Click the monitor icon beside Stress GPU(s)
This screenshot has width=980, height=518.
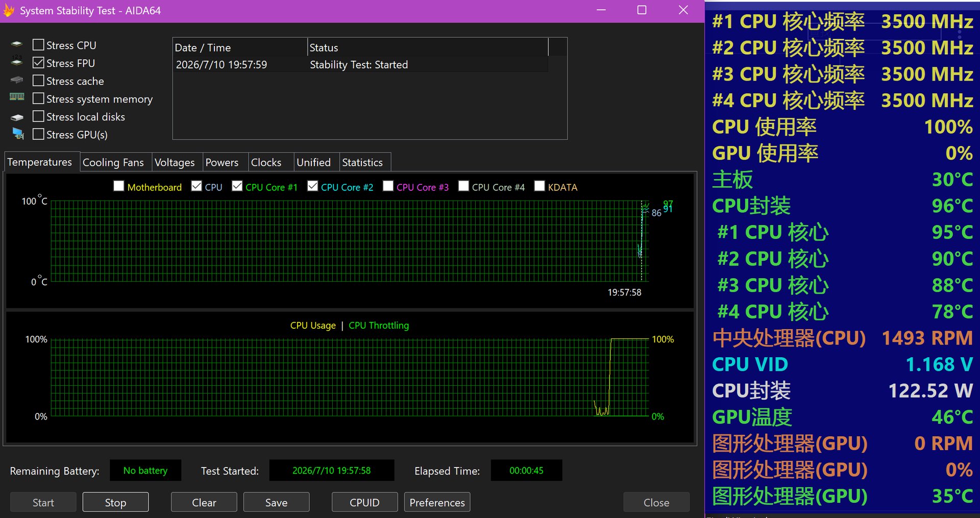tap(18, 134)
